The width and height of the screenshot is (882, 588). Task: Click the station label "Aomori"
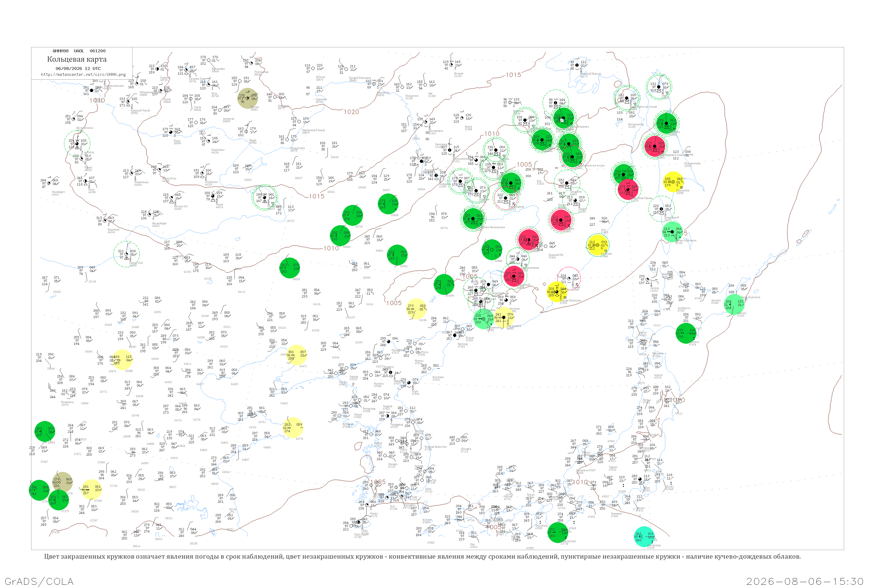click(658, 376)
